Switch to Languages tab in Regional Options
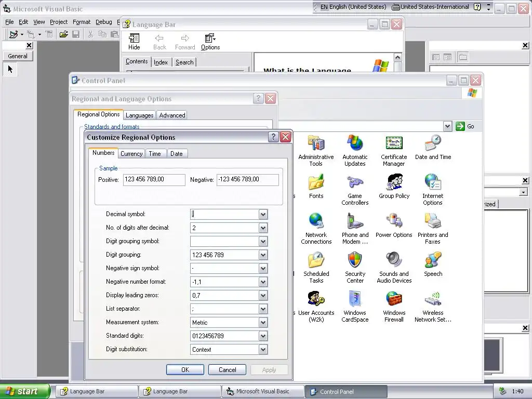This screenshot has height=399, width=532. [x=139, y=115]
